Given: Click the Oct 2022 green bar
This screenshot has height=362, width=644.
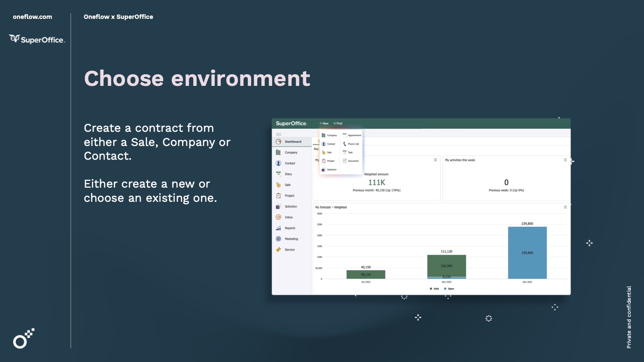Looking at the screenshot, I should pyautogui.click(x=366, y=274).
